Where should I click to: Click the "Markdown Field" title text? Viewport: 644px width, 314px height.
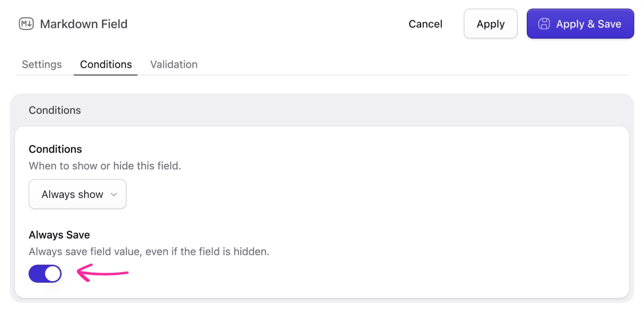click(x=84, y=24)
